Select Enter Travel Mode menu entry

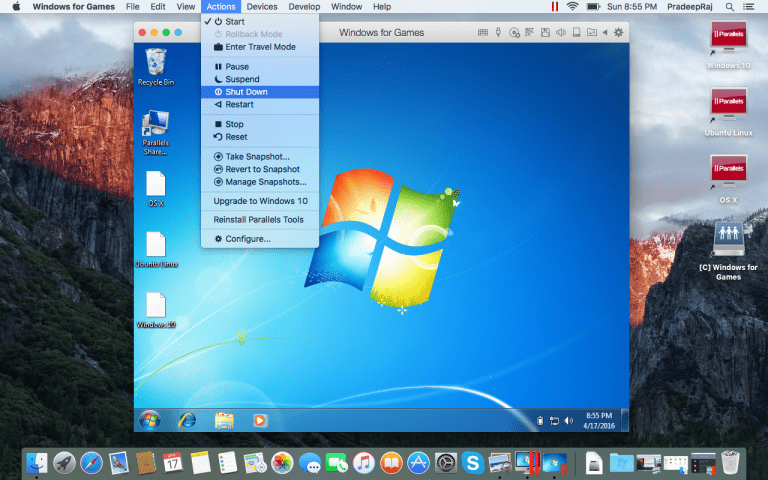tap(260, 47)
